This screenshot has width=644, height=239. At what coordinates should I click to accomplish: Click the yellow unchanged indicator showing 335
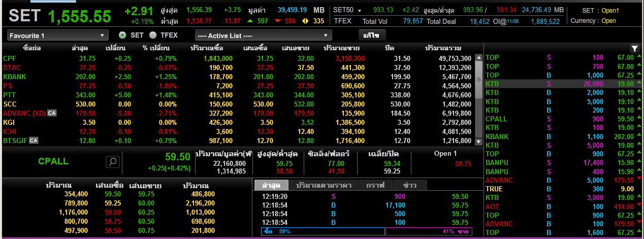[313, 21]
